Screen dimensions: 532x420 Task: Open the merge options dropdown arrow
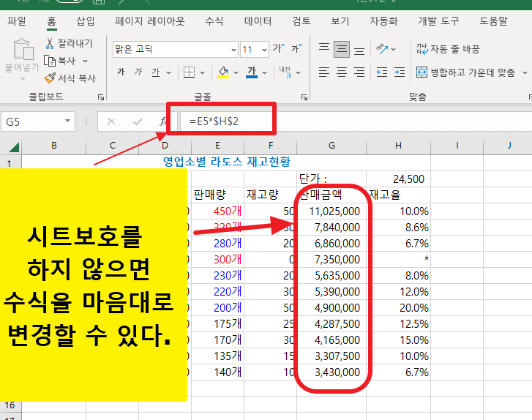525,72
